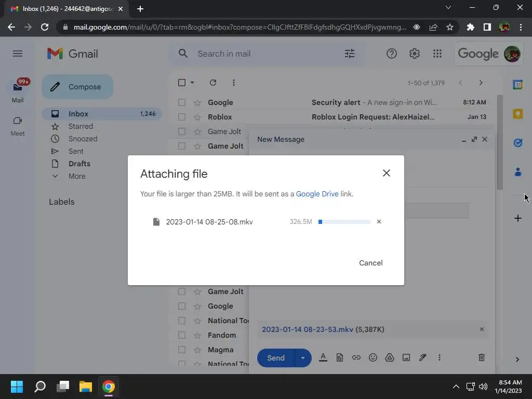Expand New Message to full screen
Image resolution: width=532 pixels, height=399 pixels.
coord(474,139)
